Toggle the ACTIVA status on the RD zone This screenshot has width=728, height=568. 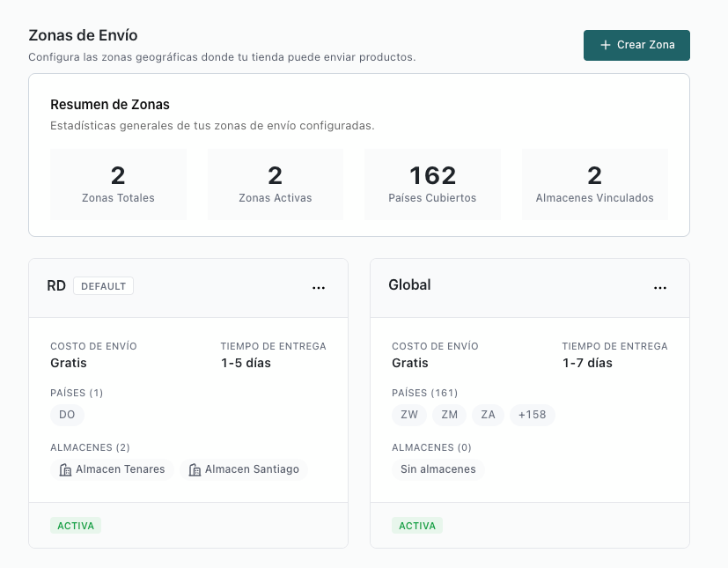click(x=76, y=525)
